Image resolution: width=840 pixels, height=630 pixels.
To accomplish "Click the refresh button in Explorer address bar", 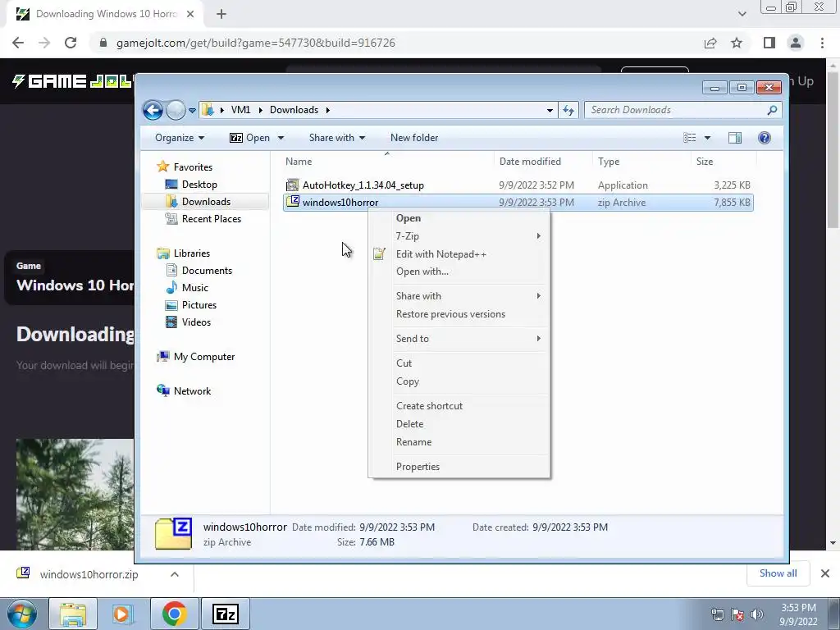I will 568,111.
